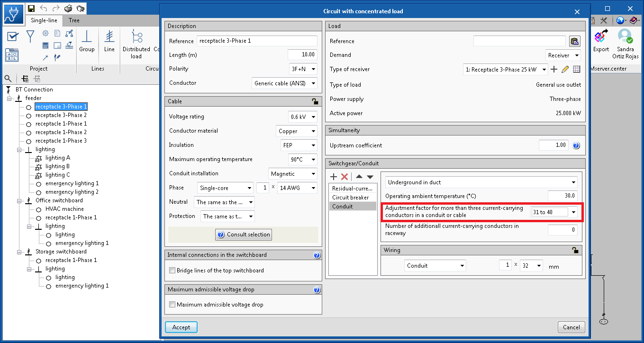Toggle the Wiring section padlock
The height and width of the screenshot is (343, 644).
coord(575,250)
